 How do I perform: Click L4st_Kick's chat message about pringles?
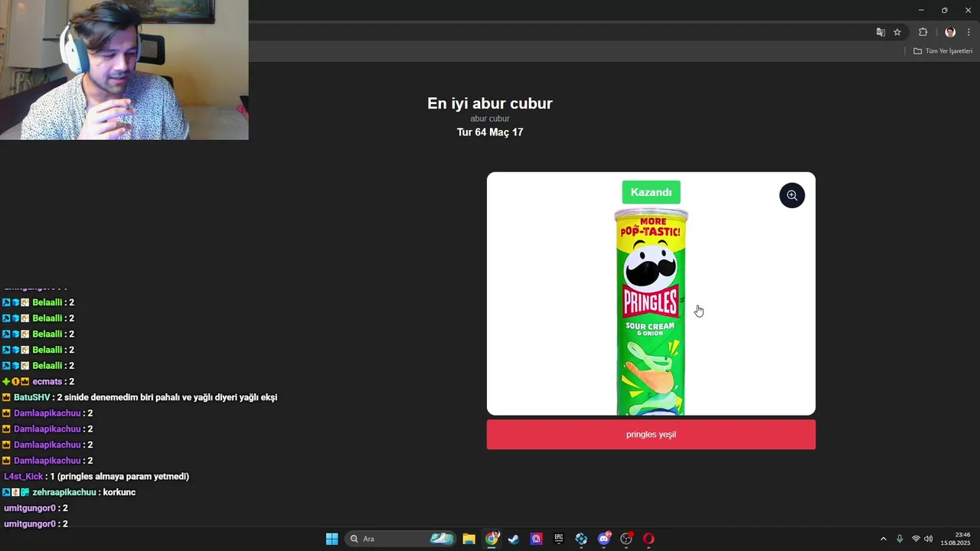pyautogui.click(x=96, y=476)
